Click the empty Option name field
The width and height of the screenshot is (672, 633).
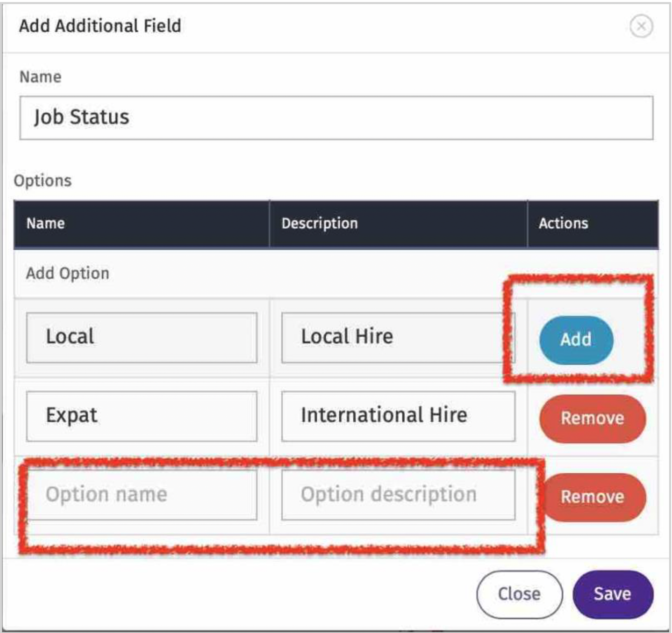[x=142, y=495]
